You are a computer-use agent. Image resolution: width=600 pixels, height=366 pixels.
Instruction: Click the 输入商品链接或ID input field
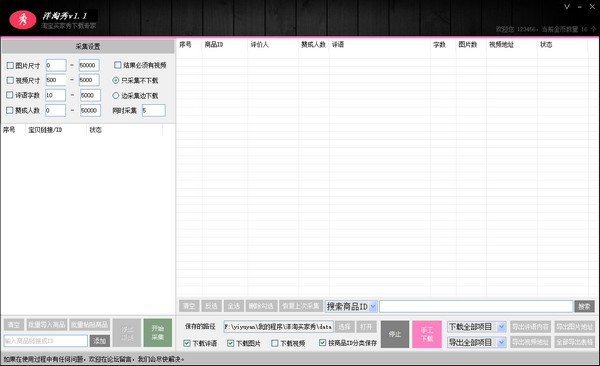tap(46, 341)
